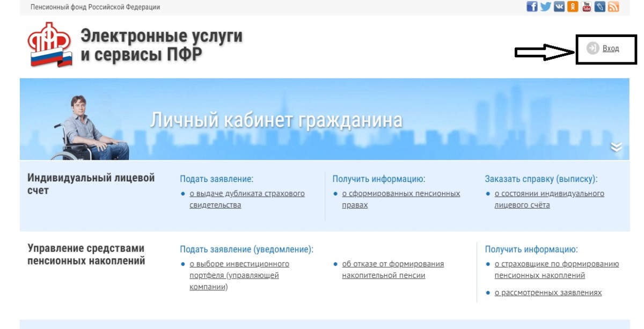Viewport: 644px width, 329px height.
Task: Open the VK social network icon
Action: tap(559, 6)
